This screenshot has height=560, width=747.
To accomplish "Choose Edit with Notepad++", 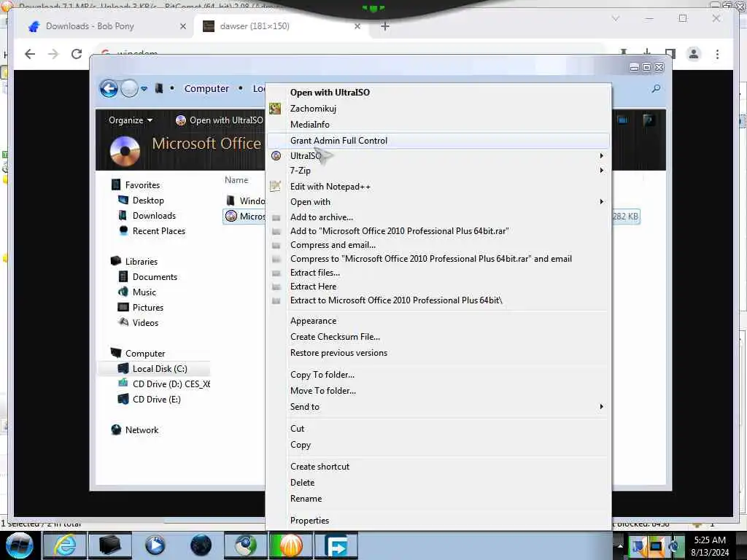I will [x=330, y=187].
